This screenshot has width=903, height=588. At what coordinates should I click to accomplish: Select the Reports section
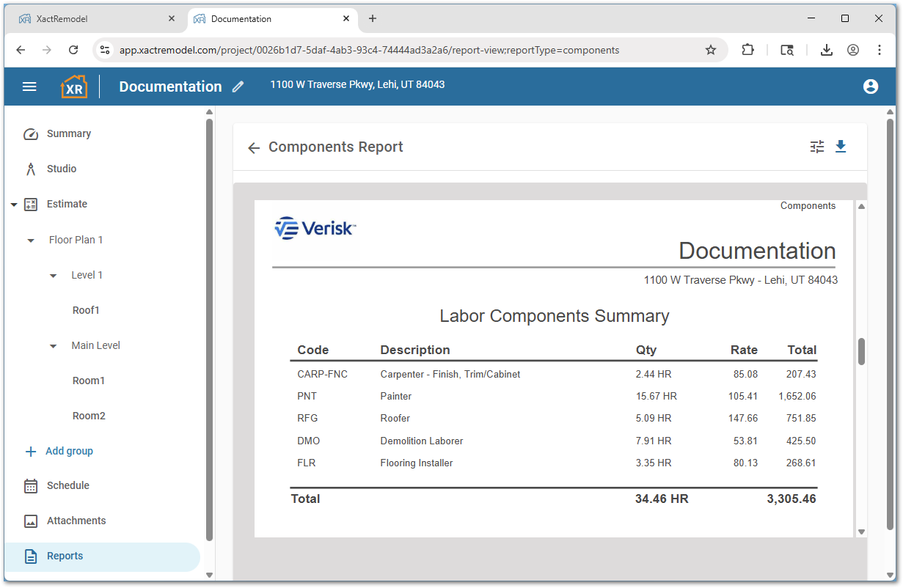tap(66, 556)
